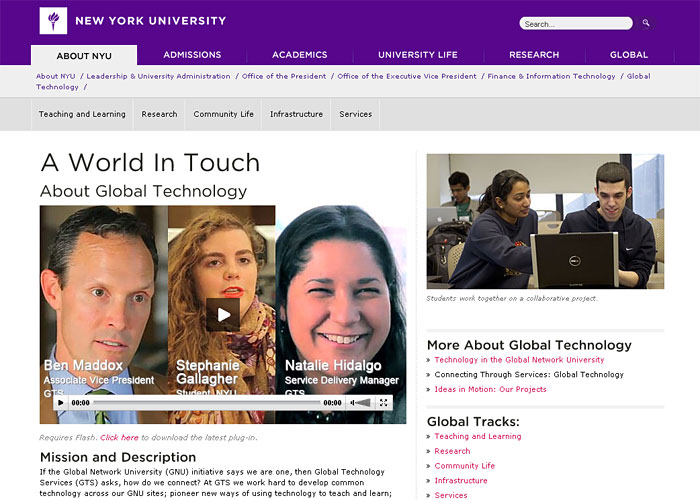This screenshot has width=700, height=500.
Task: Click the video progress bar
Action: [207, 403]
